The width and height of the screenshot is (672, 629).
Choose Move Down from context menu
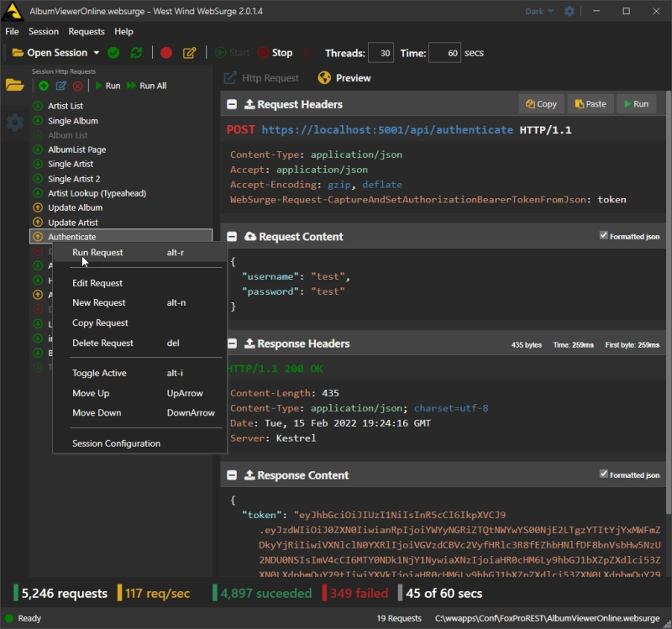pyautogui.click(x=139, y=412)
